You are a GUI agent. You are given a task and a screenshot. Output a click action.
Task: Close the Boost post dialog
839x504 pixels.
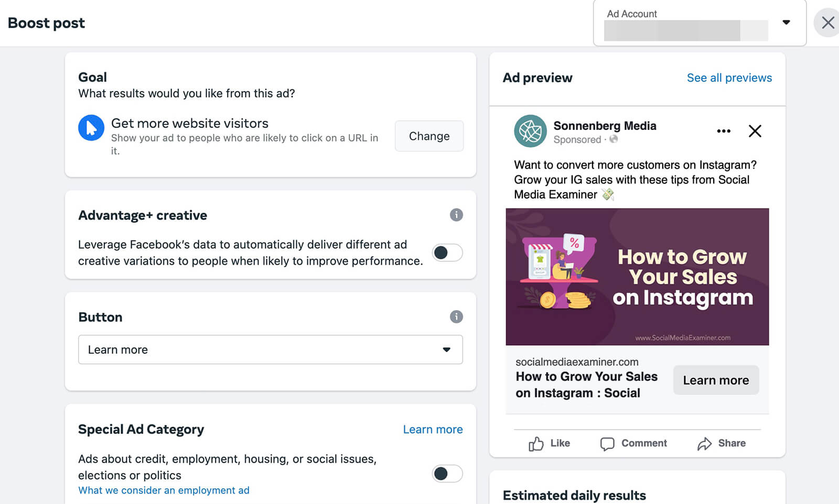click(x=828, y=23)
